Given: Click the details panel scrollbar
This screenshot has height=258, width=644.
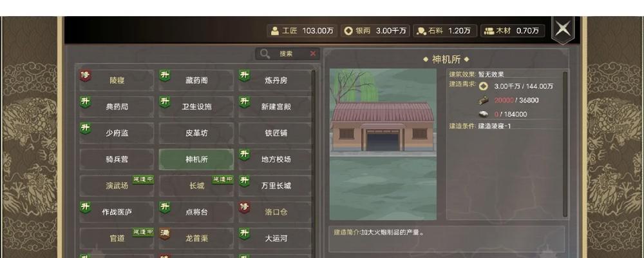Looking at the screenshot, I should pyautogui.click(x=565, y=144).
